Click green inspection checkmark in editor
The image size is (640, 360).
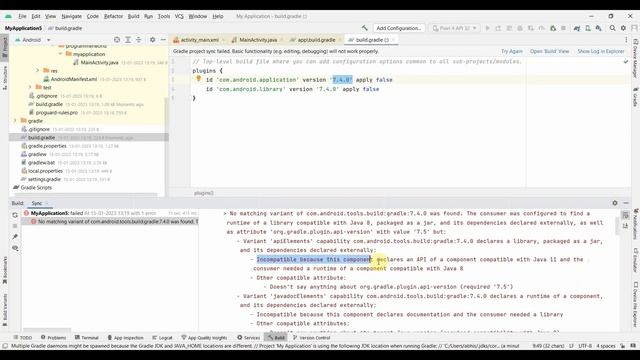click(x=626, y=62)
